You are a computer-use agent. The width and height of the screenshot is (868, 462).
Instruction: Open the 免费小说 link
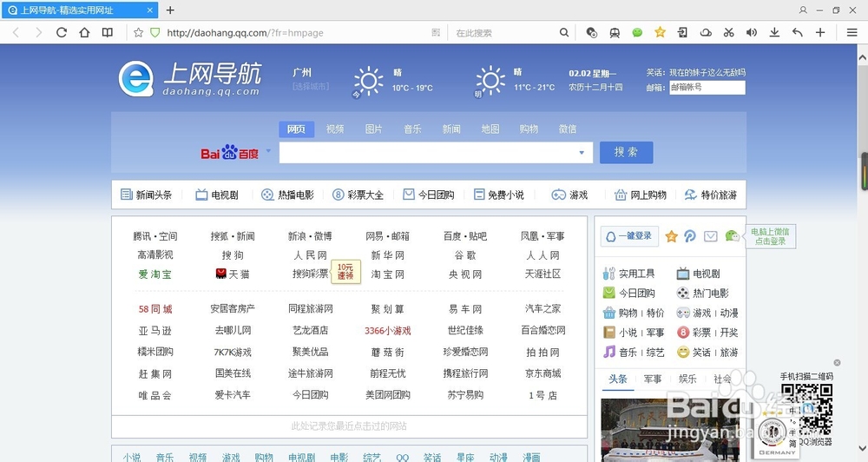point(499,195)
